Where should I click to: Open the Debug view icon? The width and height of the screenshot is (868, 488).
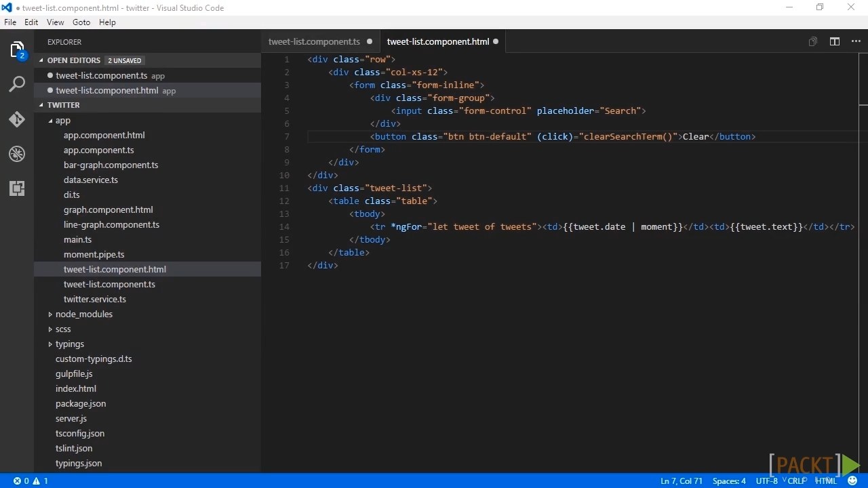coord(17,154)
